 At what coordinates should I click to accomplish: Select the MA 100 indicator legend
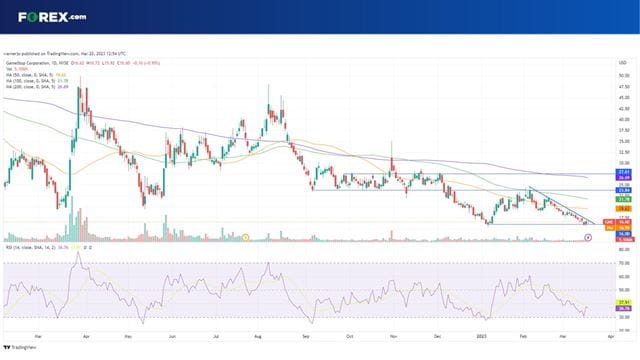tap(37, 81)
